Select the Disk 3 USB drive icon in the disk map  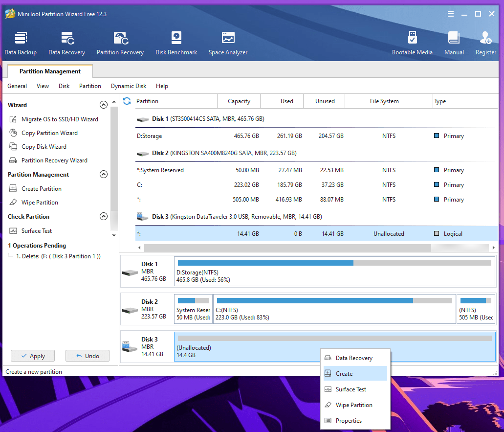click(130, 346)
